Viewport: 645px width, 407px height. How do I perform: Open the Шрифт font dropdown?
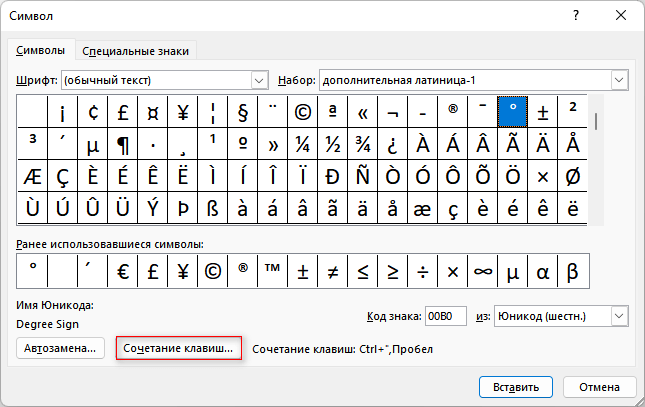tap(260, 79)
